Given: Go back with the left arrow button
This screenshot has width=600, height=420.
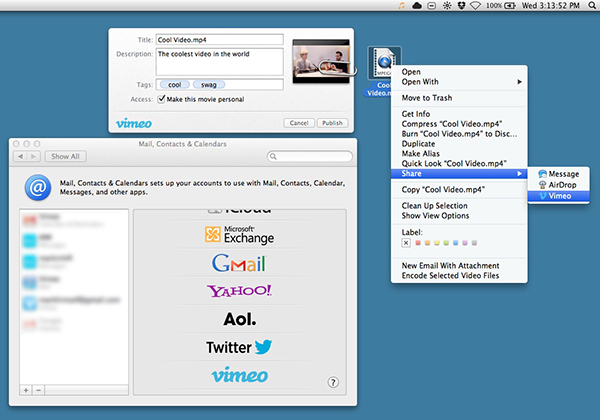Looking at the screenshot, I should pyautogui.click(x=20, y=156).
